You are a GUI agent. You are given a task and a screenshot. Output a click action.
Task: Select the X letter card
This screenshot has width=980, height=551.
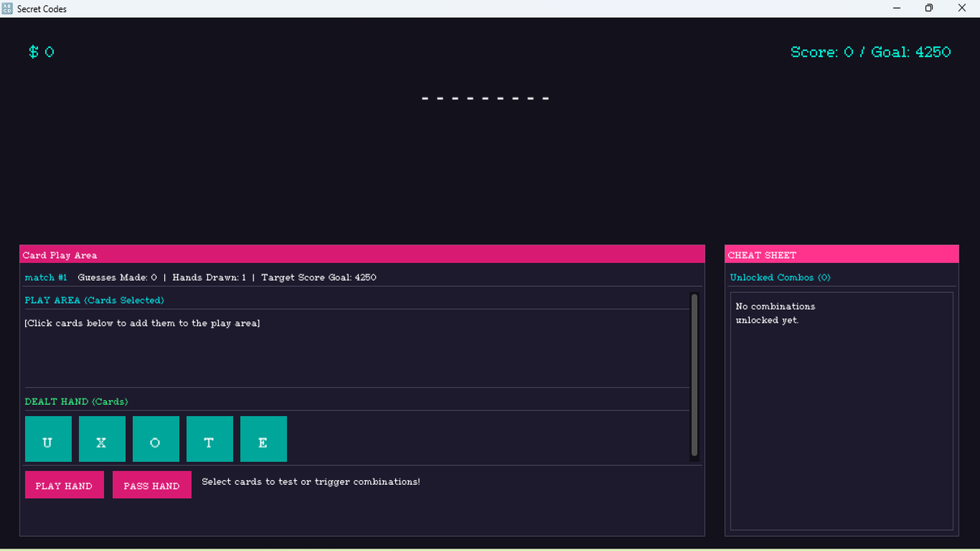point(102,439)
